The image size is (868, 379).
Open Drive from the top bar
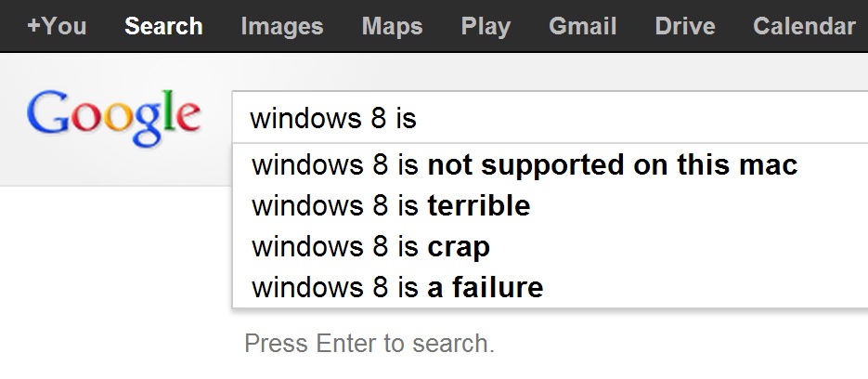[684, 26]
